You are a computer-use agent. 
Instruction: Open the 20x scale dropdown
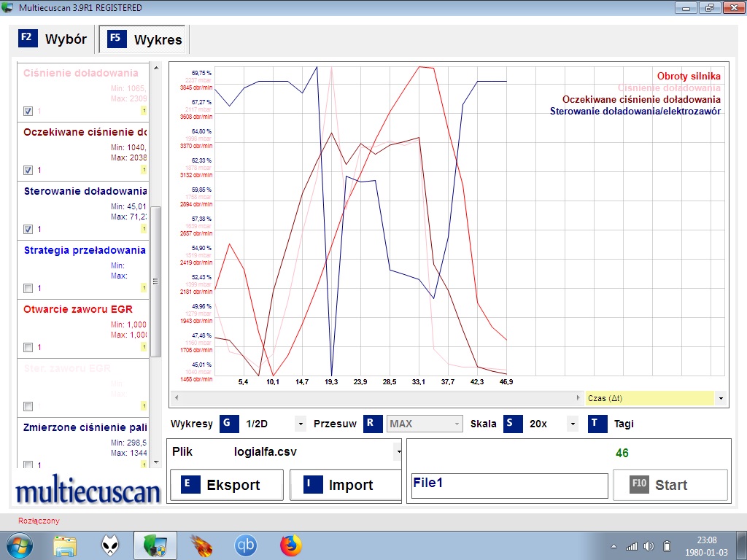tap(572, 424)
